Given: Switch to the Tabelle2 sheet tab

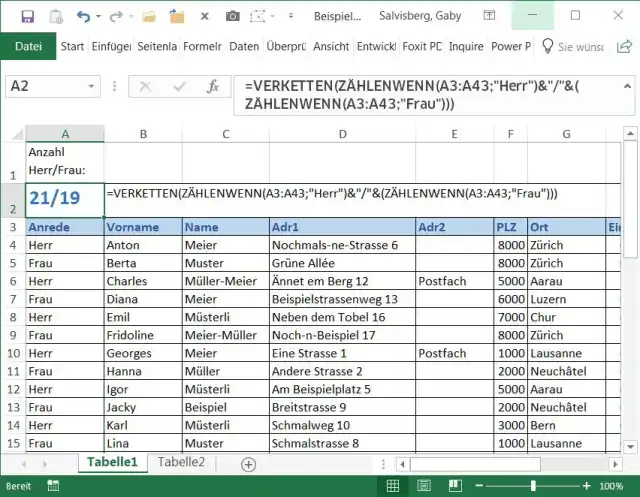Looking at the screenshot, I should pos(181,462).
